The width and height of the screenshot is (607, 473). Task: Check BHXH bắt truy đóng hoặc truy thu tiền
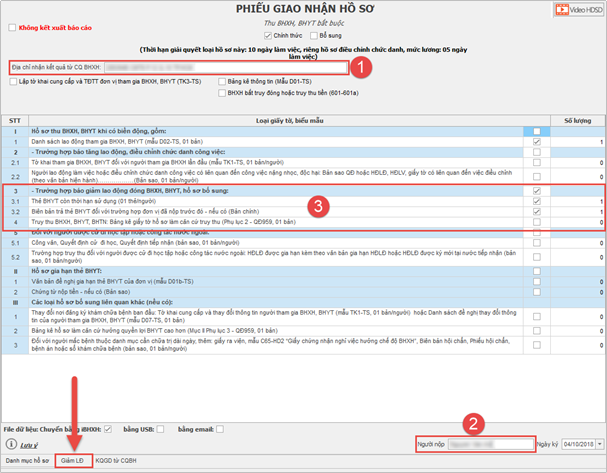click(x=222, y=93)
